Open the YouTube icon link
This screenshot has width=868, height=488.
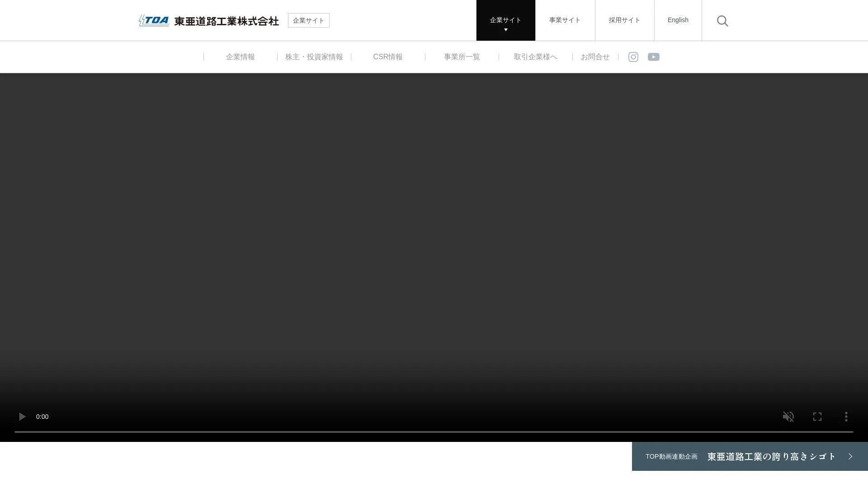653,57
